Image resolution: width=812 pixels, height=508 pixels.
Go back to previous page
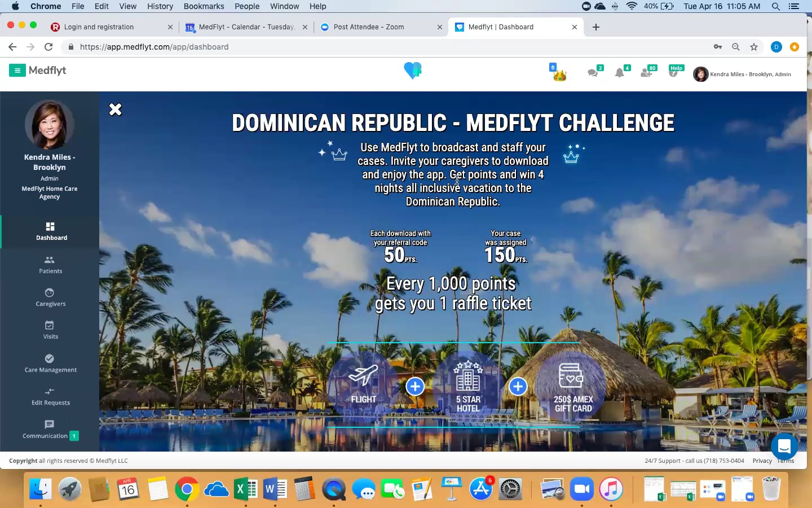point(12,47)
